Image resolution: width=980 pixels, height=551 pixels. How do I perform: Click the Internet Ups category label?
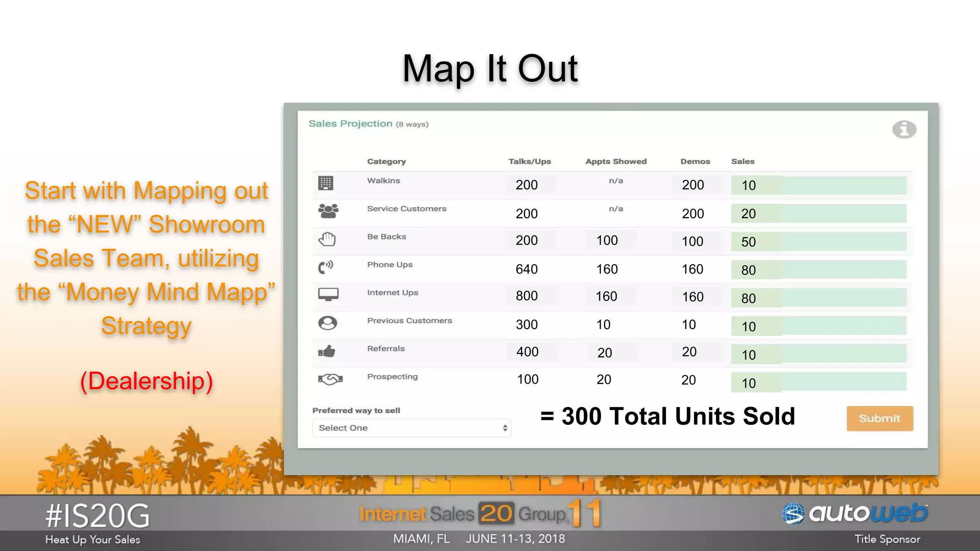click(392, 293)
